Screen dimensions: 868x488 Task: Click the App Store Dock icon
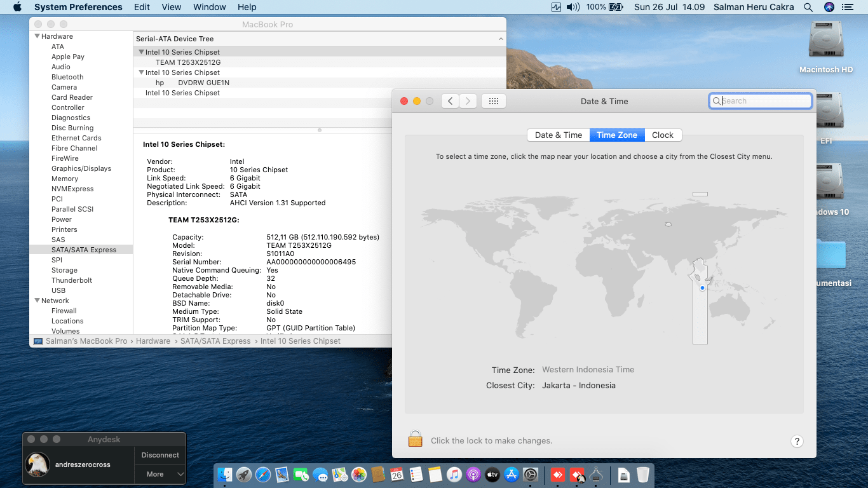(x=512, y=475)
